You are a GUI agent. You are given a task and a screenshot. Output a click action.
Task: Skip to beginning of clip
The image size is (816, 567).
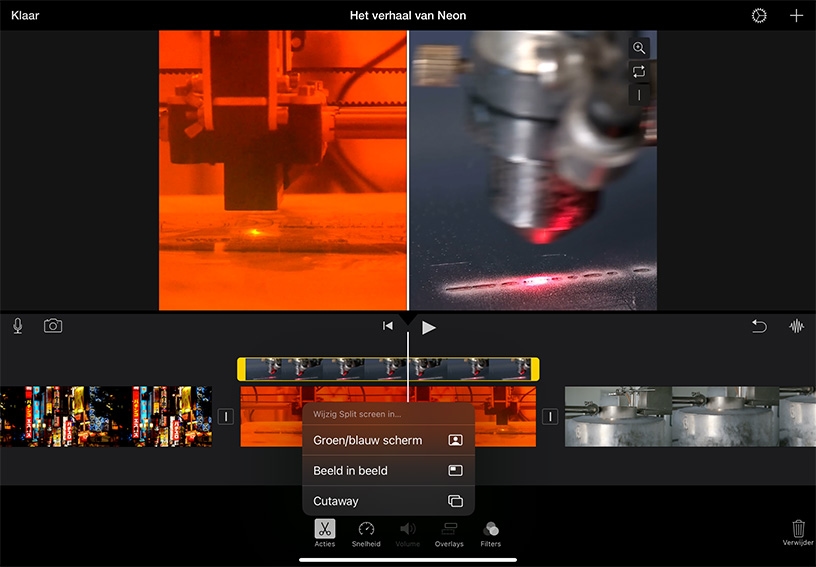[x=388, y=326]
